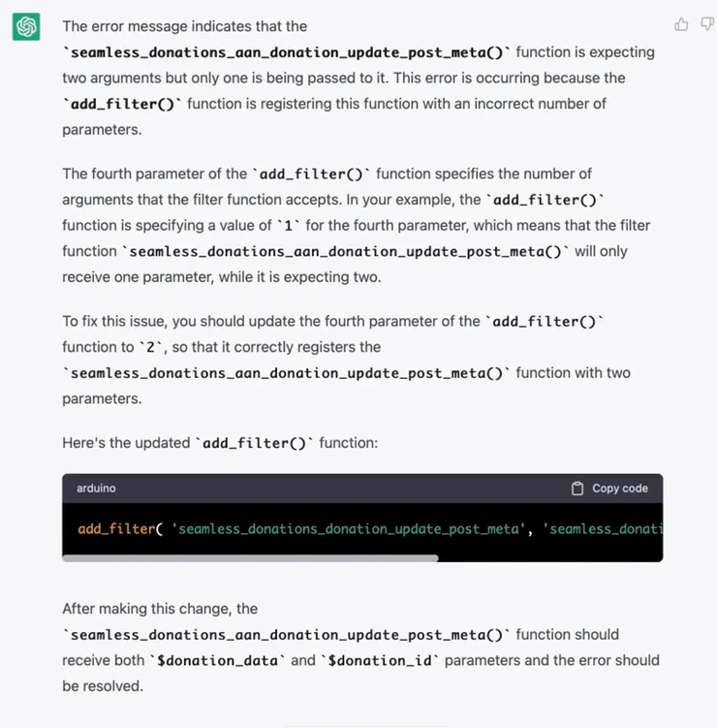Click the truncated 'seamless_donati string in code
The height and width of the screenshot is (728, 717).
tap(603, 529)
